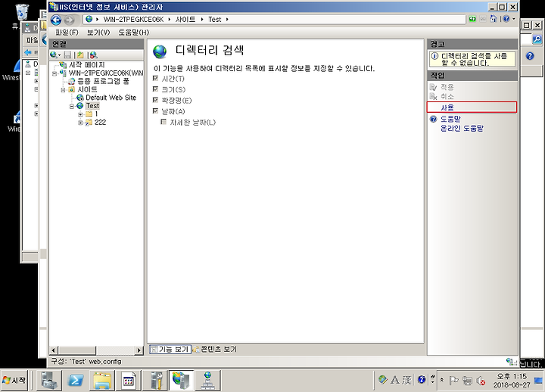This screenshot has width=545, height=392.
Task: Click the 취소 action in the Actions pane
Action: (x=447, y=96)
